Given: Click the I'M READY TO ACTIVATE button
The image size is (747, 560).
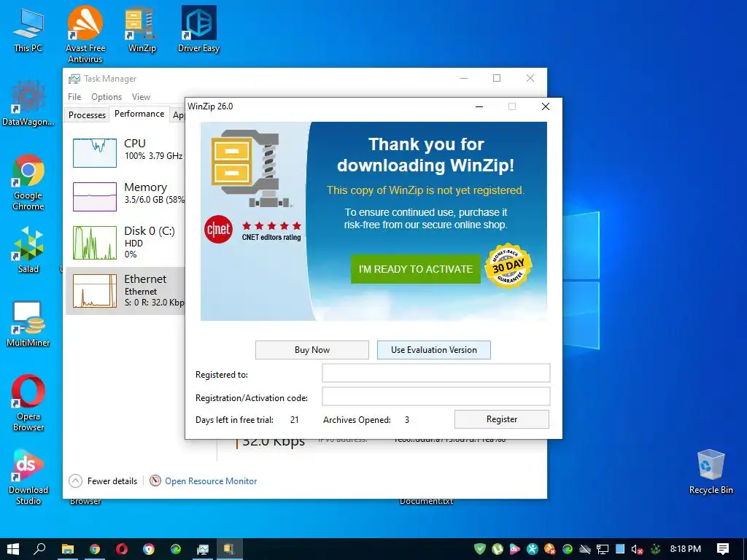Looking at the screenshot, I should [415, 269].
